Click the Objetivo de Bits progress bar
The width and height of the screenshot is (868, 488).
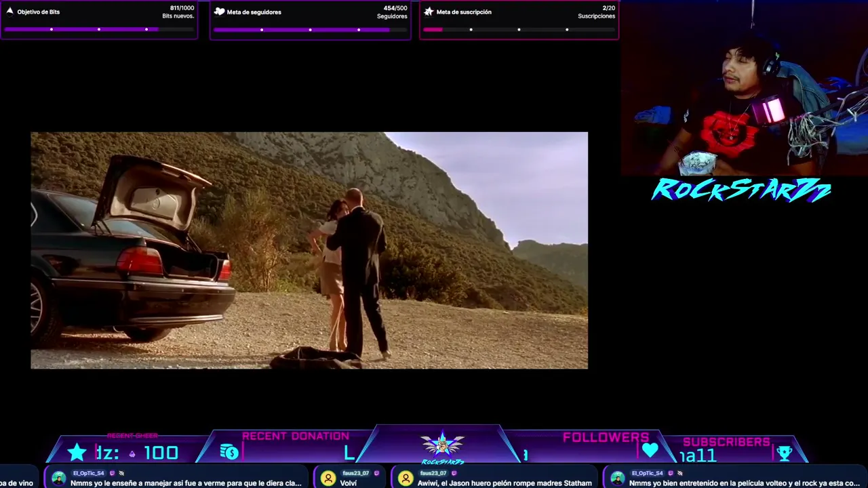click(x=99, y=29)
